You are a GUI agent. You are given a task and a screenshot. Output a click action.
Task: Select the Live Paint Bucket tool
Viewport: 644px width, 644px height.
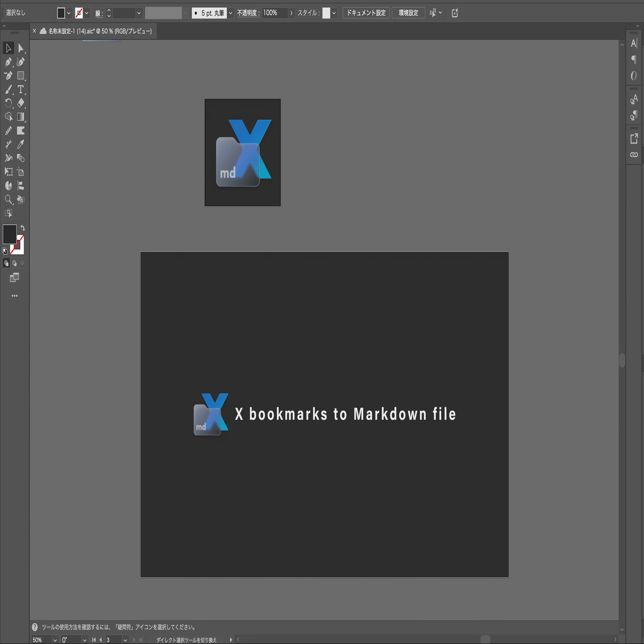(21, 200)
